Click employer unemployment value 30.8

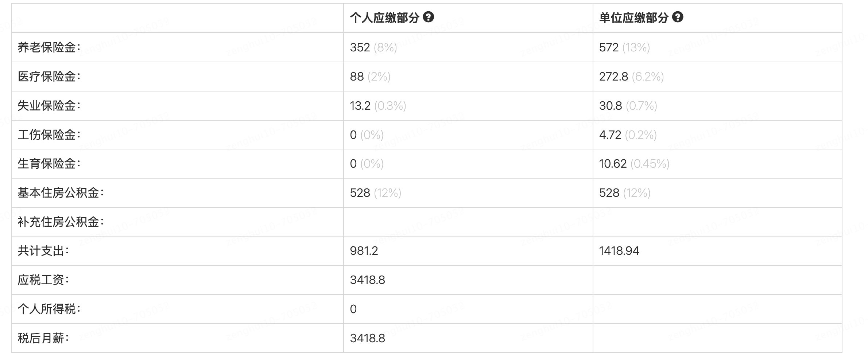pyautogui.click(x=611, y=106)
